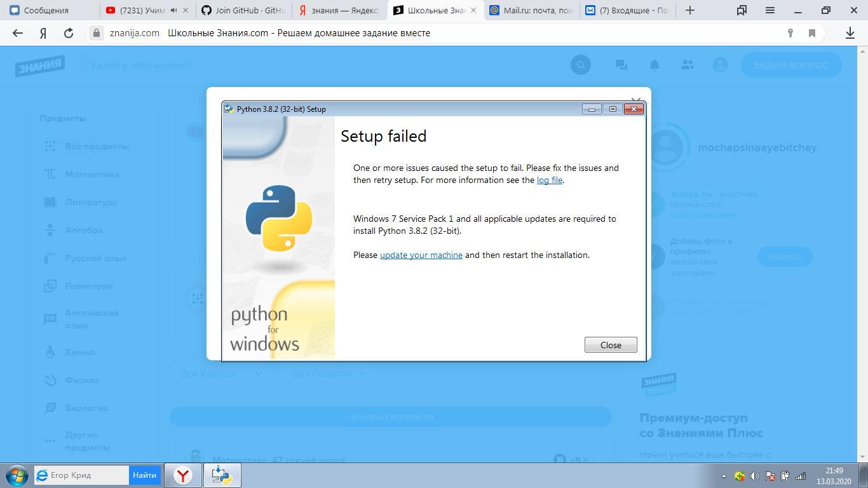Click the Биология leaf icon in sidebar
868x488 pixels.
[x=50, y=408]
